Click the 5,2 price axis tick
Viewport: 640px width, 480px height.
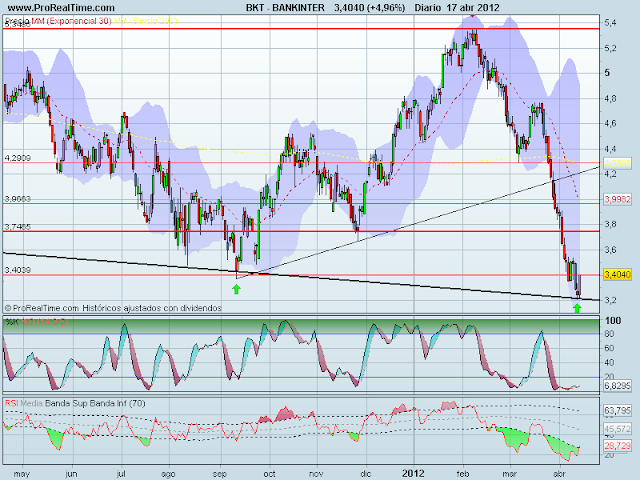[x=610, y=48]
